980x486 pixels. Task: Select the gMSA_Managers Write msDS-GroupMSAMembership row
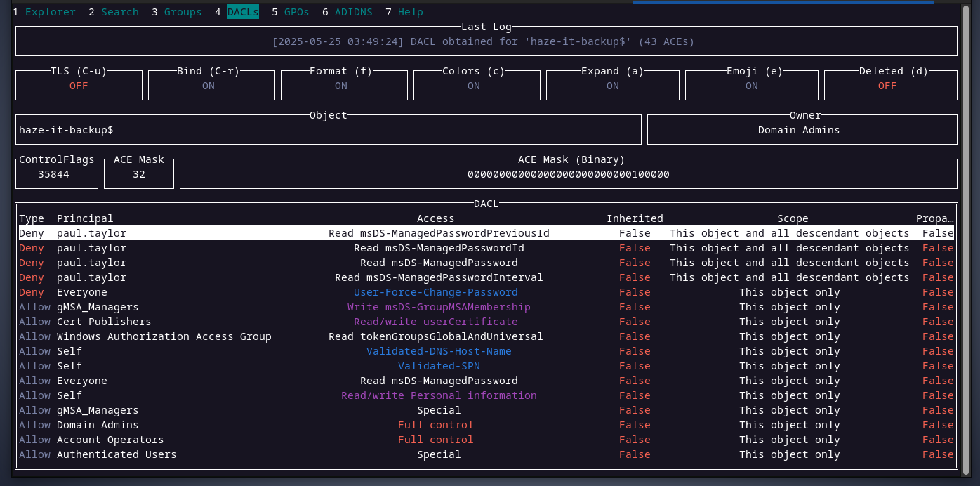[439, 307]
